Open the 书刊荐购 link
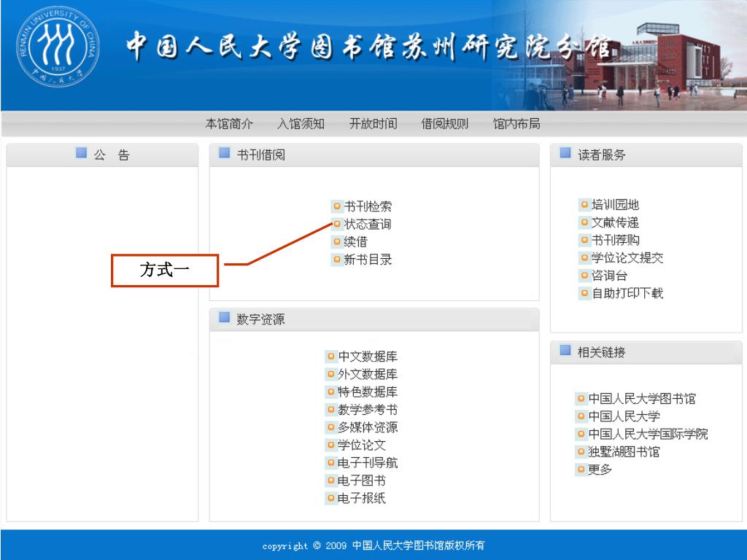The height and width of the screenshot is (560, 747). (x=615, y=240)
